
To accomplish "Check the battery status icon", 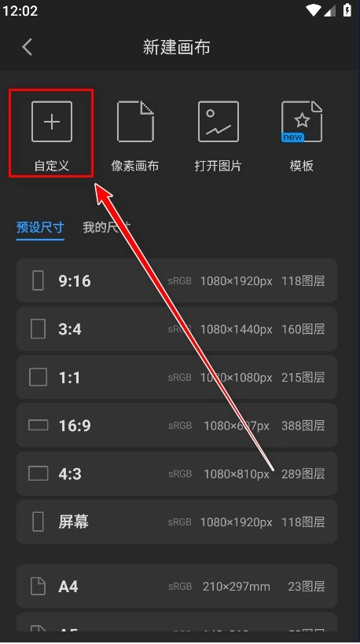I will click(347, 10).
